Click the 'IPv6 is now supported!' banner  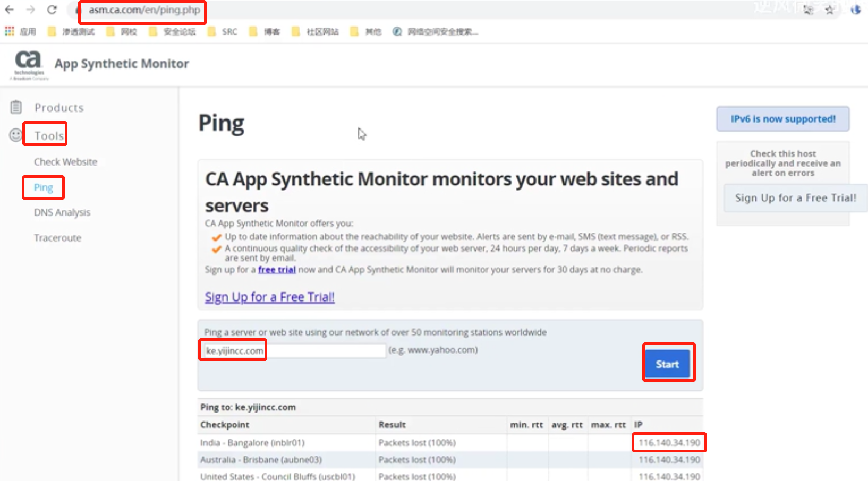point(783,119)
